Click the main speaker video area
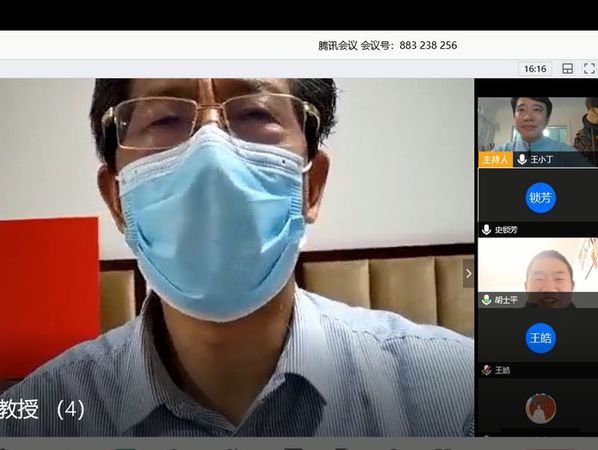The image size is (598, 450). pos(237,257)
